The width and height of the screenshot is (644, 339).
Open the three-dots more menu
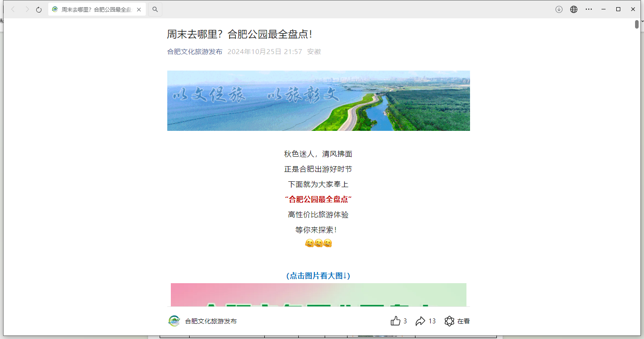pos(589,9)
